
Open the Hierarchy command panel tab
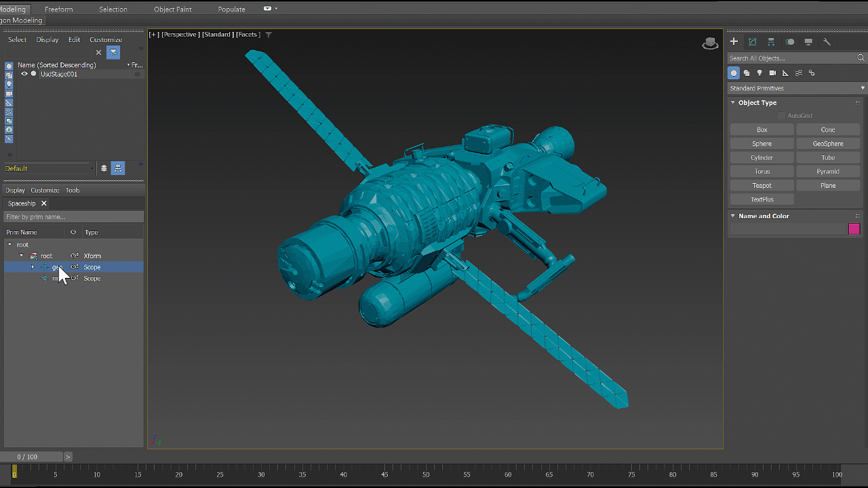[x=771, y=42]
